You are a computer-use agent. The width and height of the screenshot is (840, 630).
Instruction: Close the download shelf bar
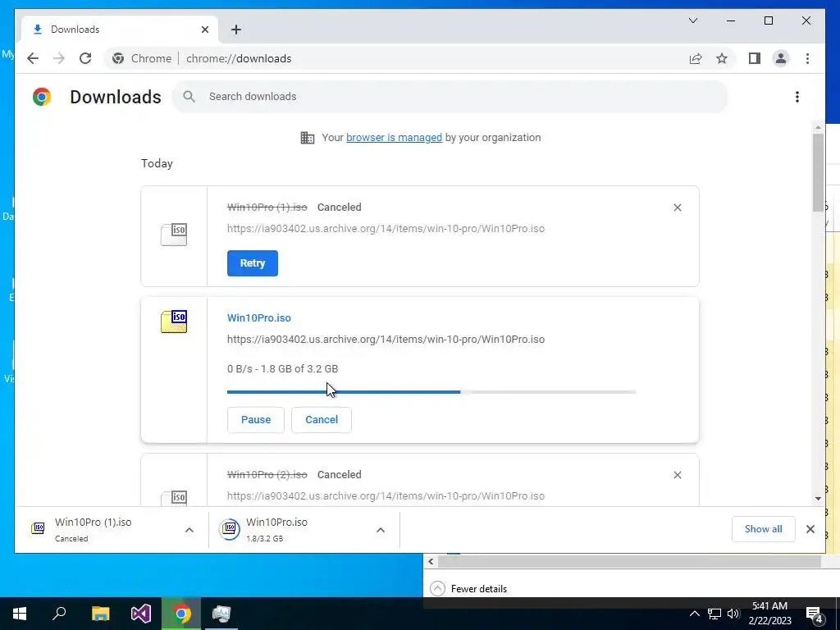(810, 529)
